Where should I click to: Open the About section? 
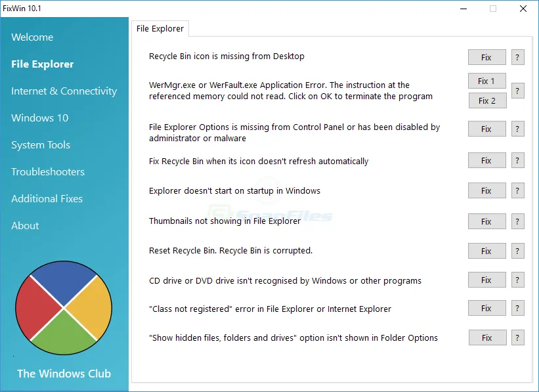click(25, 226)
